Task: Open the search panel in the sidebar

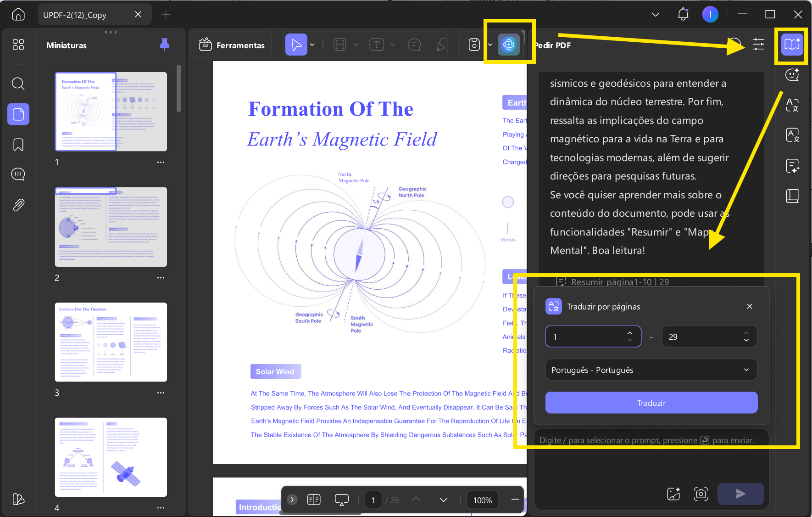Action: [x=18, y=84]
